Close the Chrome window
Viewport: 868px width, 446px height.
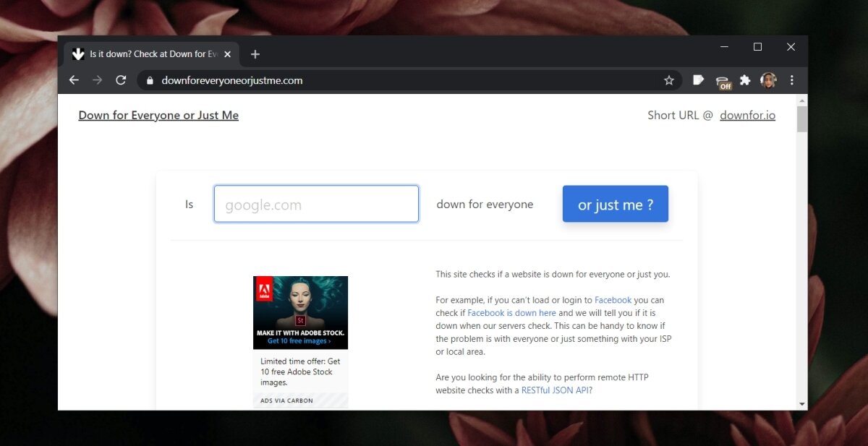pyautogui.click(x=791, y=47)
